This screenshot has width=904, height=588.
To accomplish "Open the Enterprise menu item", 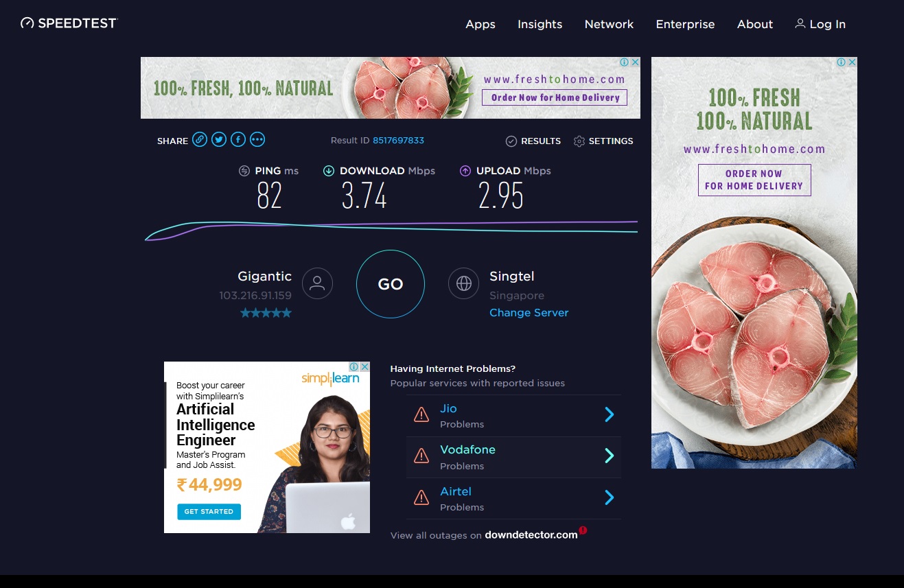I will [x=685, y=24].
